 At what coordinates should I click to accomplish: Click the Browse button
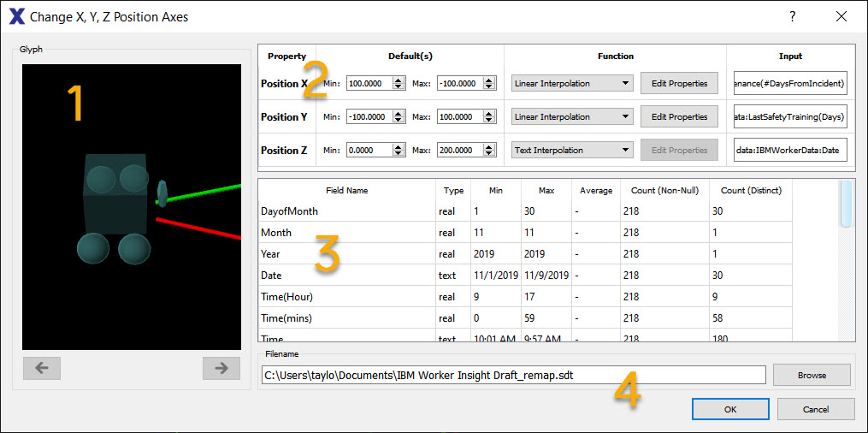click(x=812, y=375)
